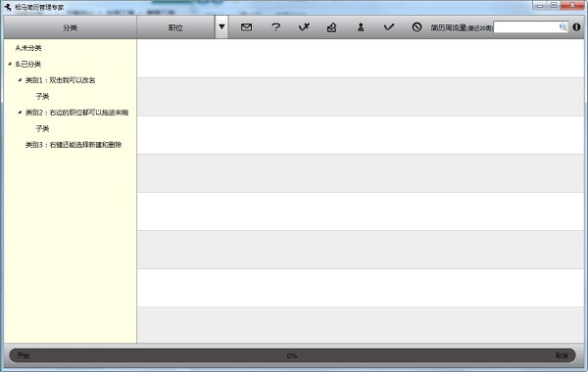This screenshot has height=372, width=588.
Task: Click the 0% progress bar
Action: tap(292, 355)
